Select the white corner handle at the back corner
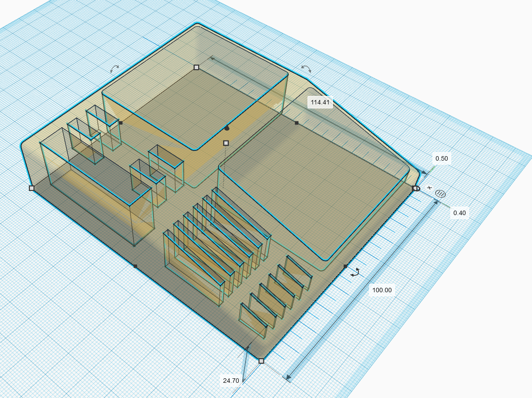Viewport: 532px width, 398px height. (196, 67)
